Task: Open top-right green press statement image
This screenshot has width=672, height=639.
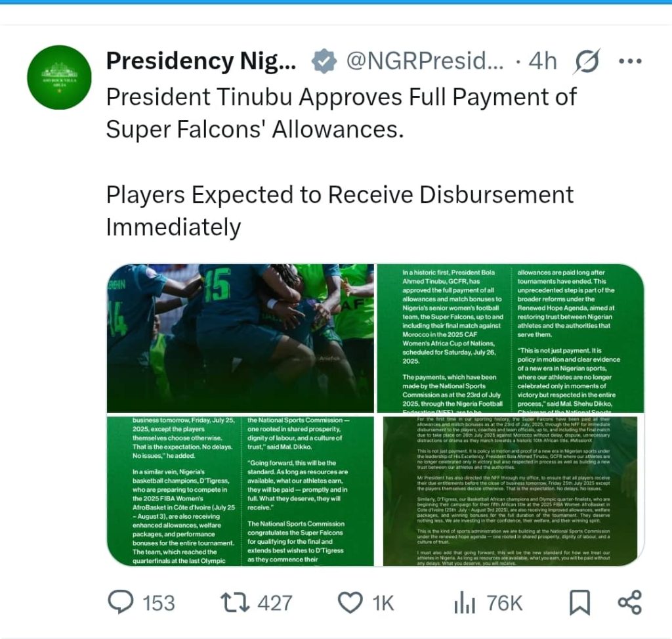Action: (x=511, y=338)
